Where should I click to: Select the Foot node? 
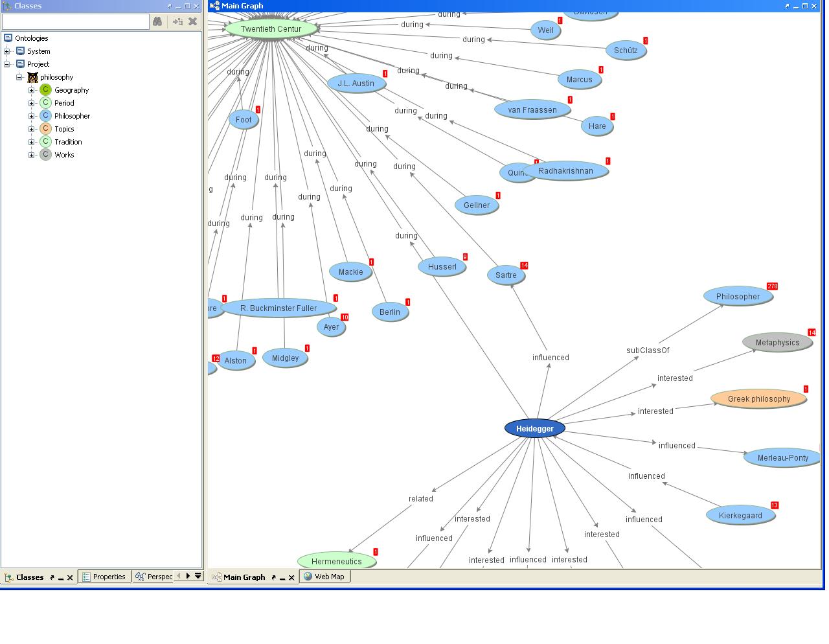coord(244,119)
